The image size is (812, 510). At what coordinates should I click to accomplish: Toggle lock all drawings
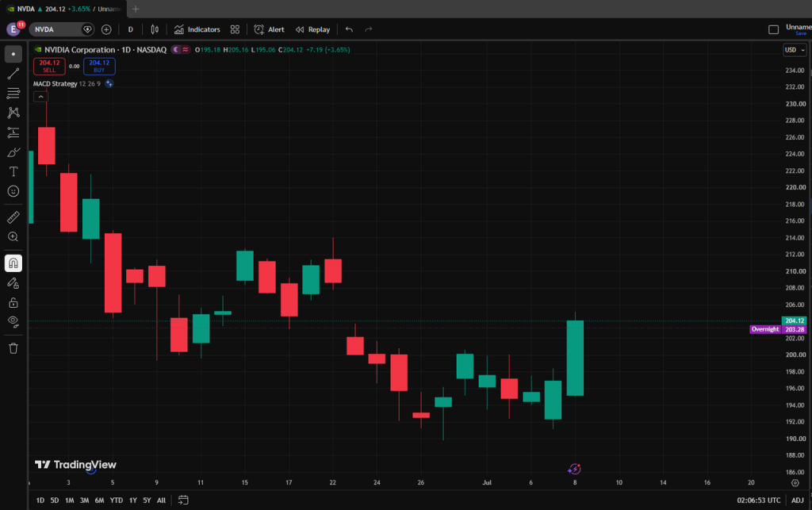pos(13,302)
